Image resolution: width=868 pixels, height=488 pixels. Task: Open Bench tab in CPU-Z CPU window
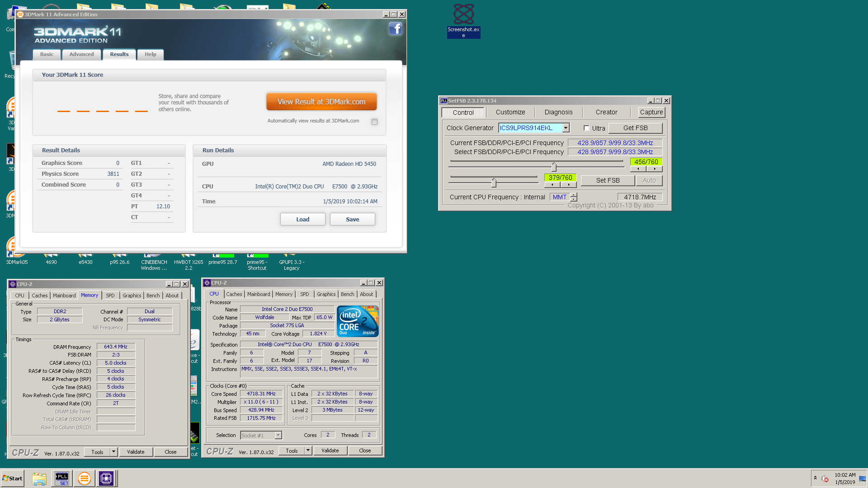pos(347,294)
